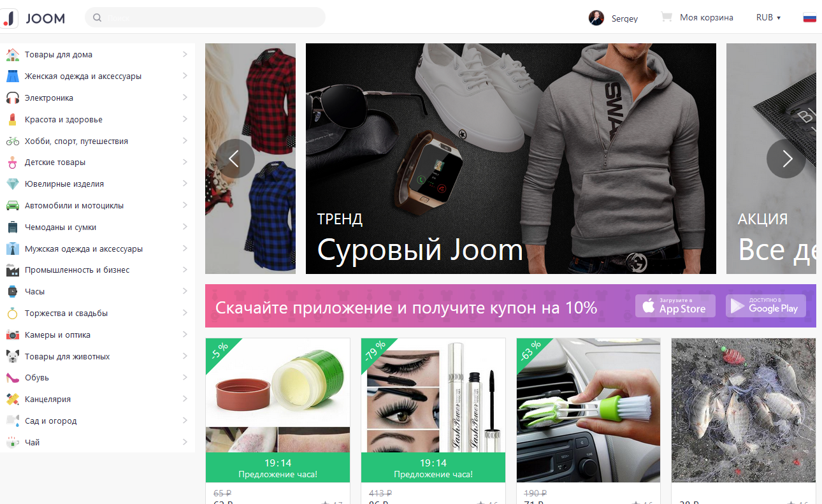Select the Russian flag language icon

click(x=810, y=18)
